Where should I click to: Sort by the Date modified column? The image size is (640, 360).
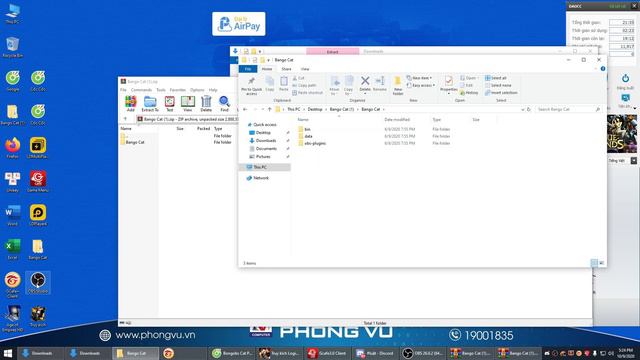(x=397, y=120)
